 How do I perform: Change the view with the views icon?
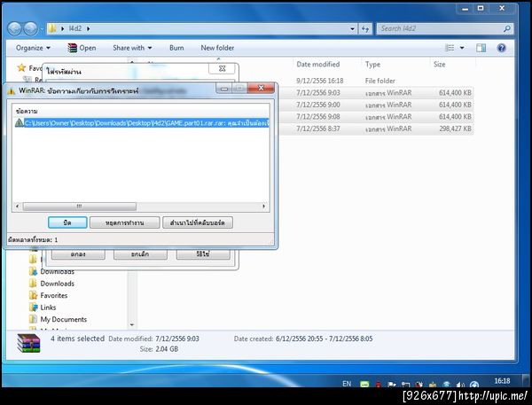(x=450, y=48)
